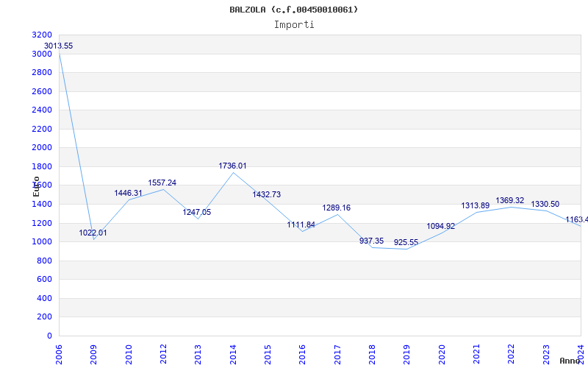588x368 pixels.
Task: Click x-axis year 2020
Action: [442, 355]
